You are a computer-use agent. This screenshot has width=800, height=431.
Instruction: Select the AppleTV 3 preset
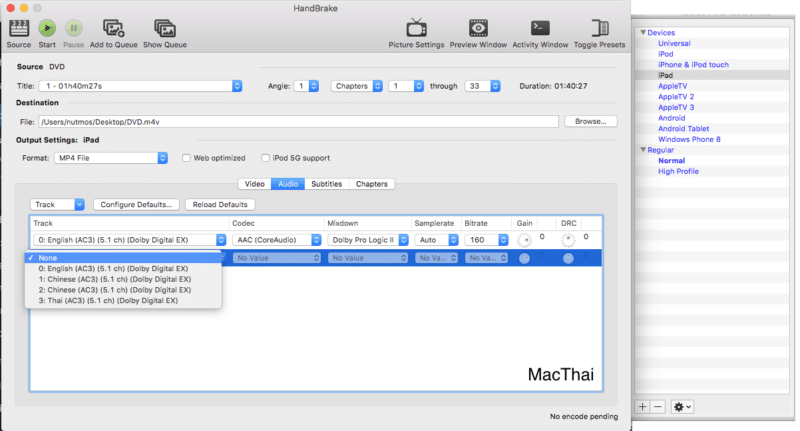coord(676,108)
